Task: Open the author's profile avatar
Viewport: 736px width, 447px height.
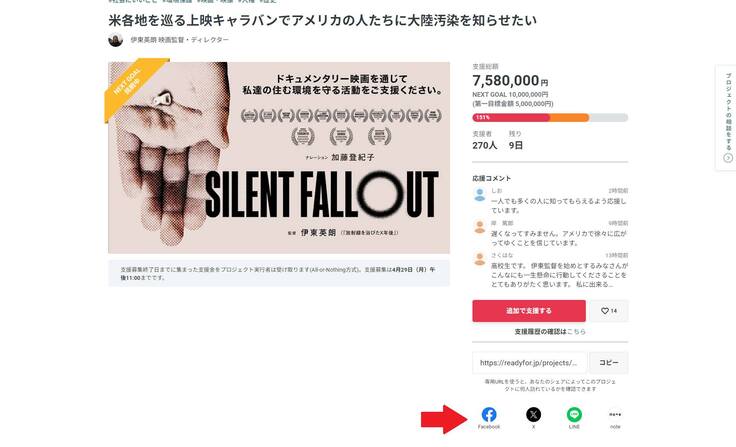Action: pos(116,40)
